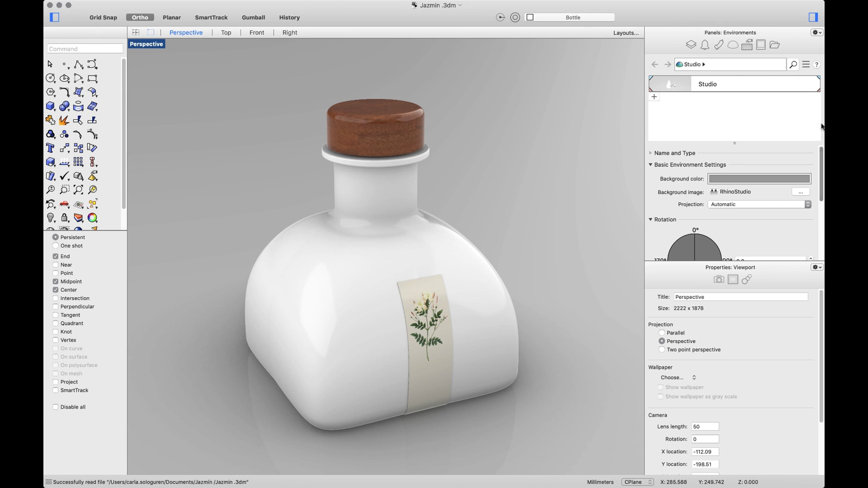Activate the Rectangle tool

(x=92, y=78)
